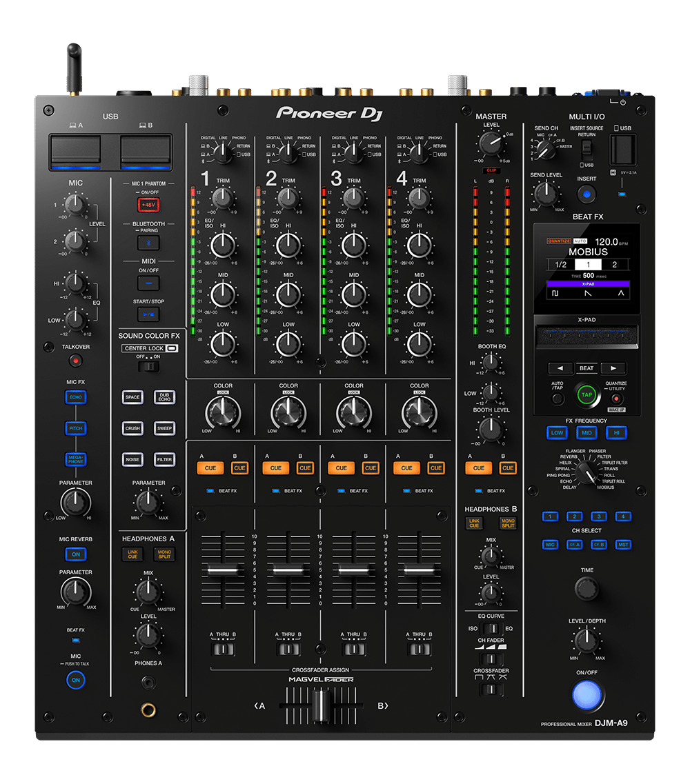Touch the X-PAD touch strip
This screenshot has width=690, height=784.
click(x=586, y=336)
